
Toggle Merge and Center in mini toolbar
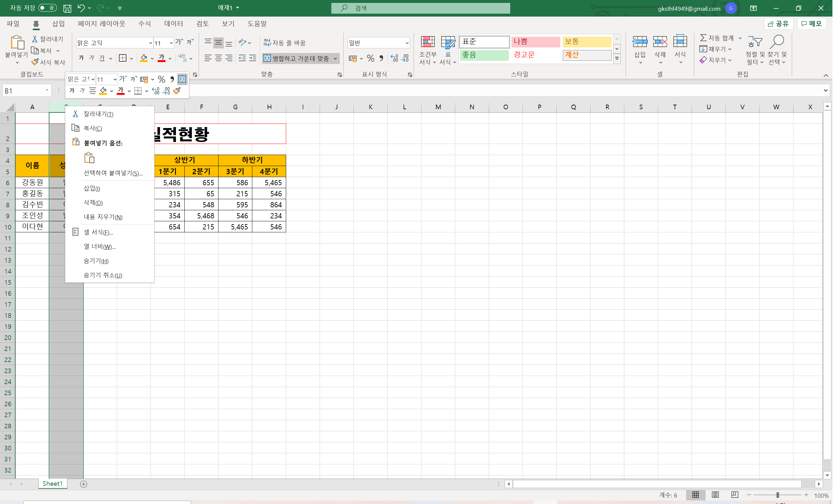(182, 79)
